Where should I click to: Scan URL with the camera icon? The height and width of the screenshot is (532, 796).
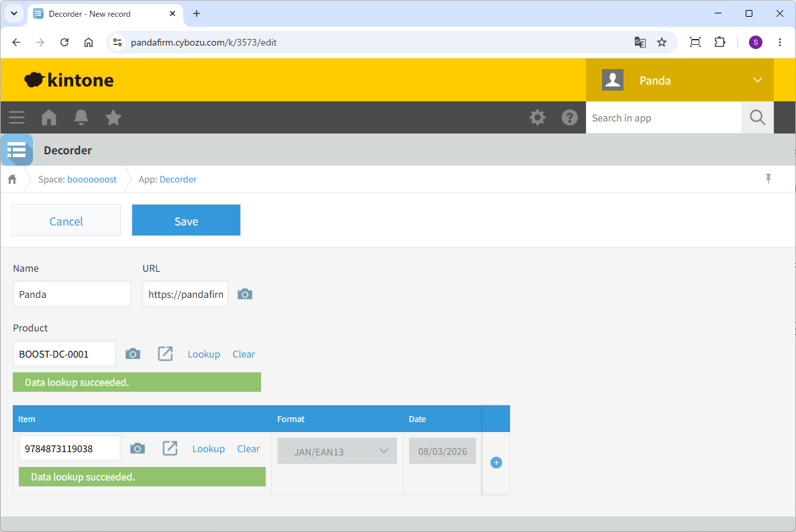245,295
